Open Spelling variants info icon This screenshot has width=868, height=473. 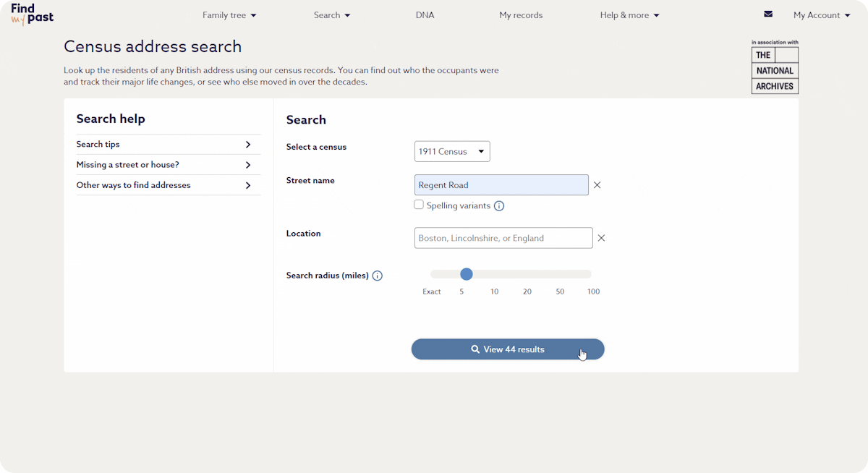coord(499,206)
